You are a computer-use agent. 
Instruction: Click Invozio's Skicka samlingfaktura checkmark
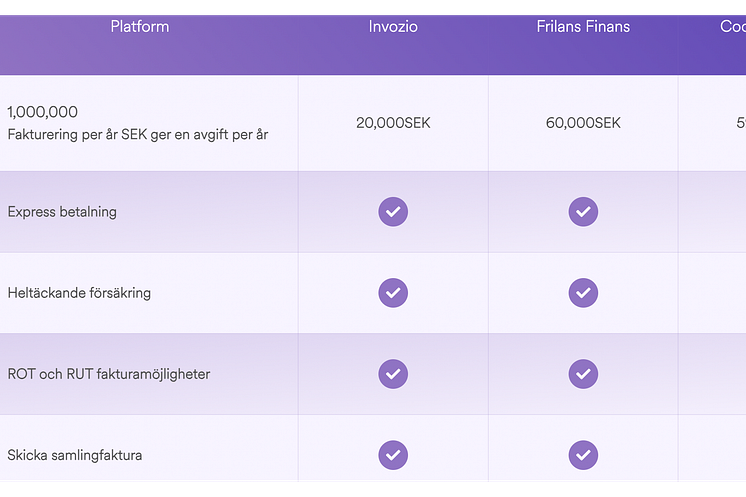point(393,455)
